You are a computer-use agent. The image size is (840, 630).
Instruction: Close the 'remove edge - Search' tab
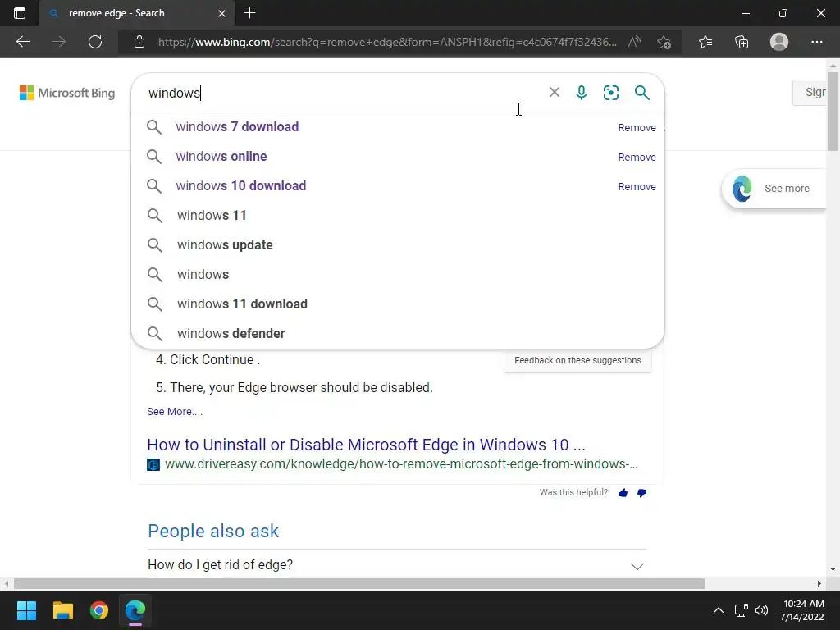(x=221, y=13)
